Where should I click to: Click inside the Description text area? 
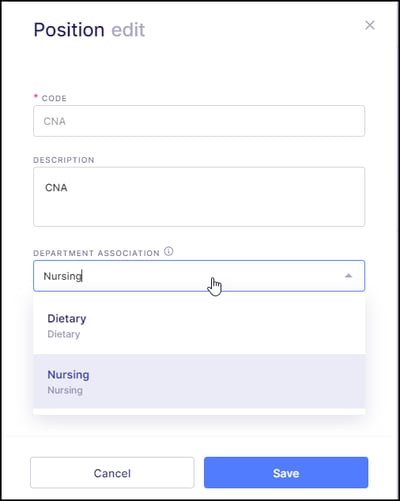tap(199, 197)
